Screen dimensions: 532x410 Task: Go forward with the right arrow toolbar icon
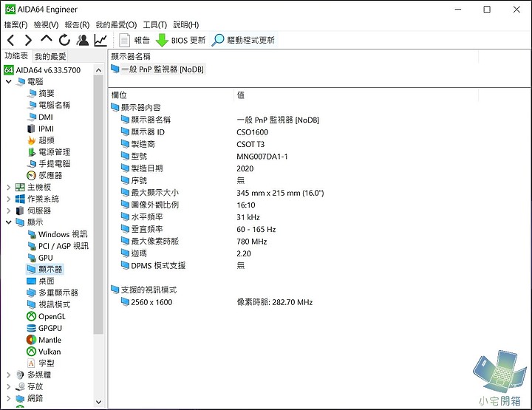(29, 41)
